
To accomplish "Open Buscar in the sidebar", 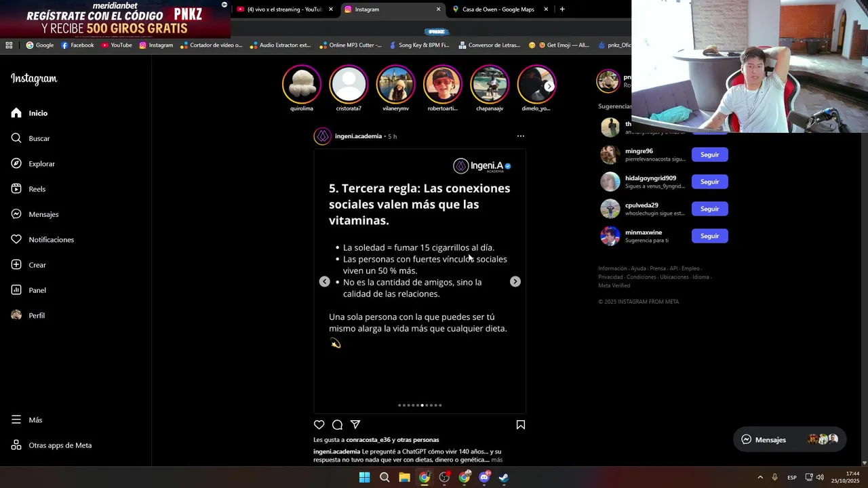I will click(x=31, y=138).
